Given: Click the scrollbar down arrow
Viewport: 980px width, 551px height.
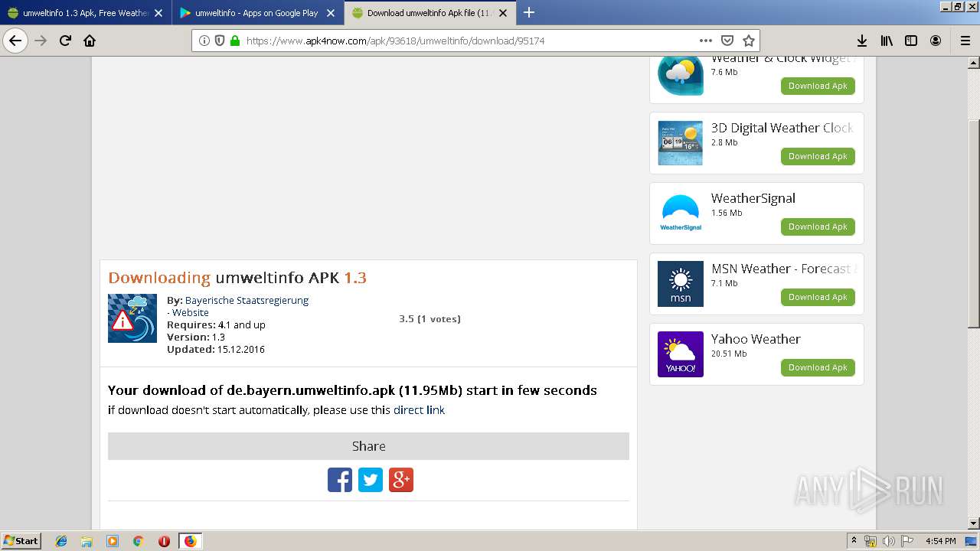Looking at the screenshot, I should point(974,523).
